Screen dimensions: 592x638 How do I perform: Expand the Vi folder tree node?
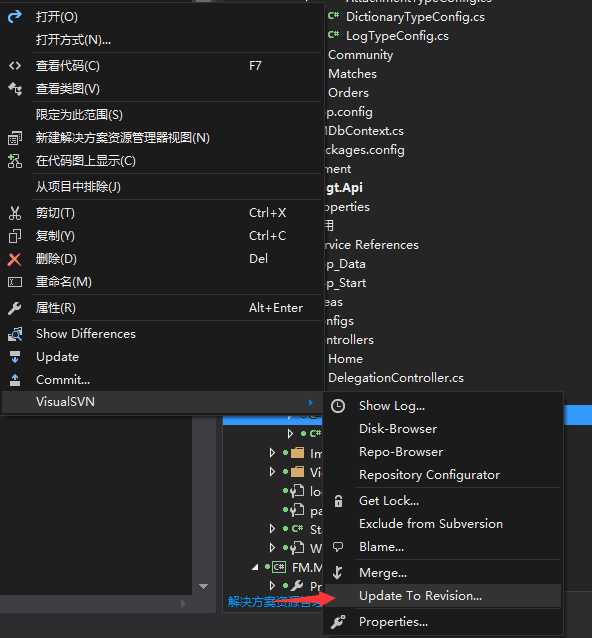point(272,472)
